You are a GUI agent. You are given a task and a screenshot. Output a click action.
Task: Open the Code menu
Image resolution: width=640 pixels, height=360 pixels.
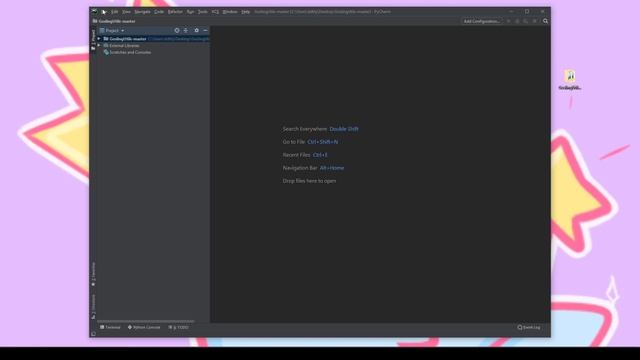point(159,12)
